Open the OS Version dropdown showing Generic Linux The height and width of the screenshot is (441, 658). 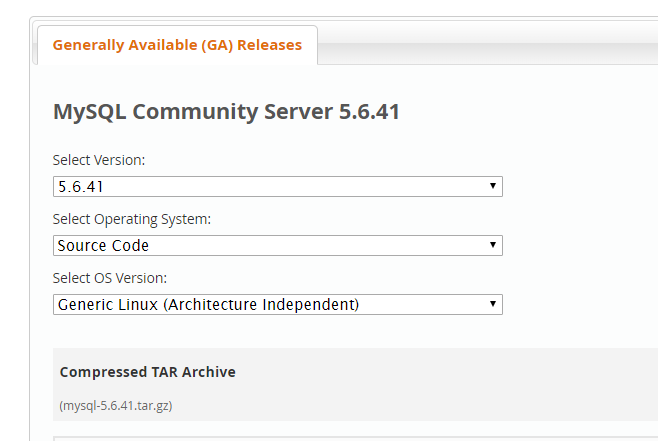point(277,304)
